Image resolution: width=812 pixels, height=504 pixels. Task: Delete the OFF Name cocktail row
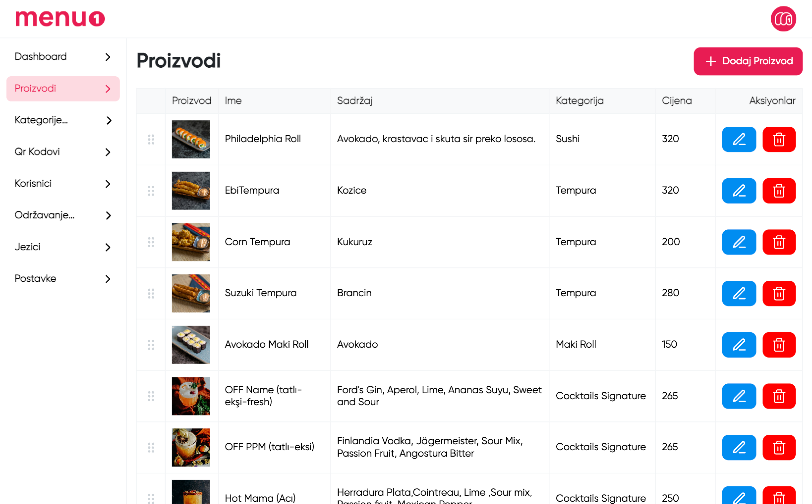click(779, 396)
